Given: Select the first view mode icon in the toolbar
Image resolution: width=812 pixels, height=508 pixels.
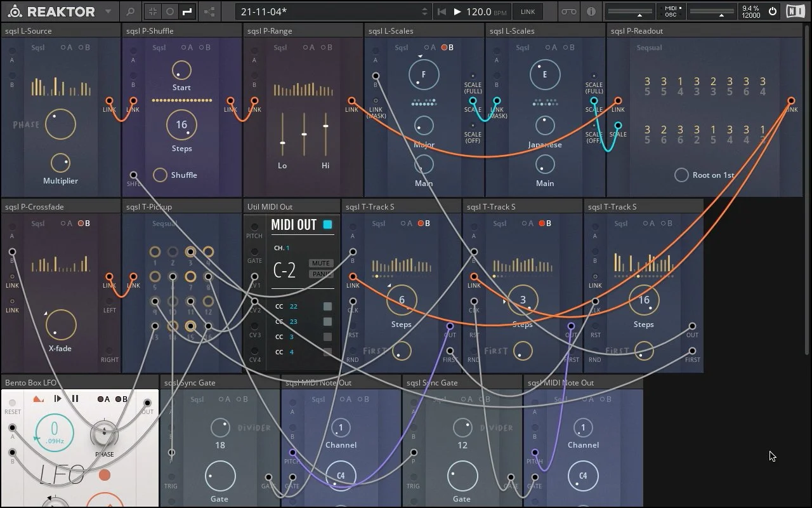Looking at the screenshot, I should point(152,11).
